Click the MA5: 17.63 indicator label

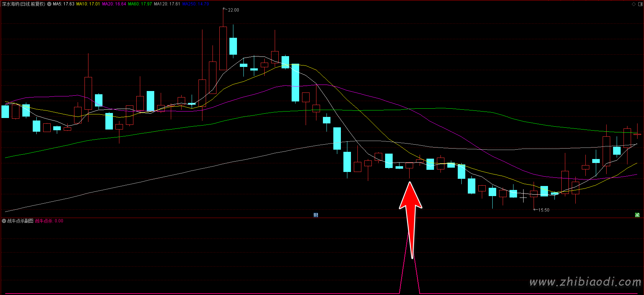[x=64, y=4]
